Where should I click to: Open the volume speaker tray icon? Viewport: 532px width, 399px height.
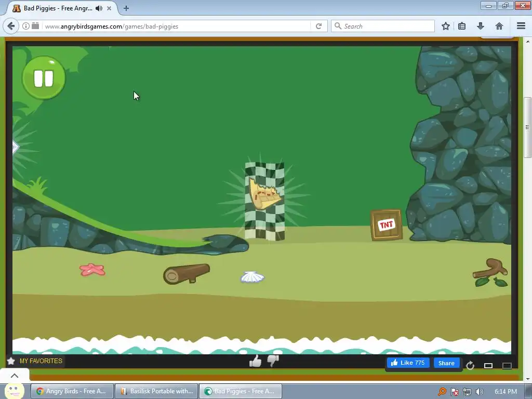480,392
